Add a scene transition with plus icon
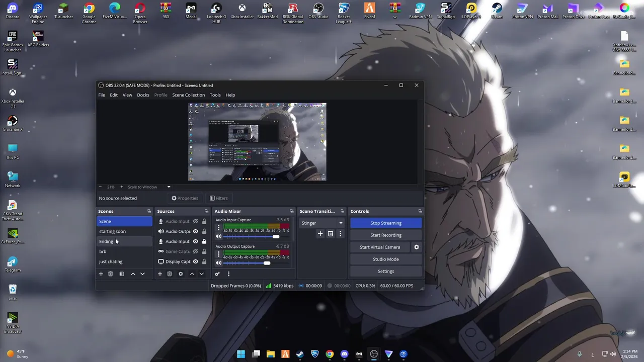Screen dimensions: 644x362 point(320,234)
